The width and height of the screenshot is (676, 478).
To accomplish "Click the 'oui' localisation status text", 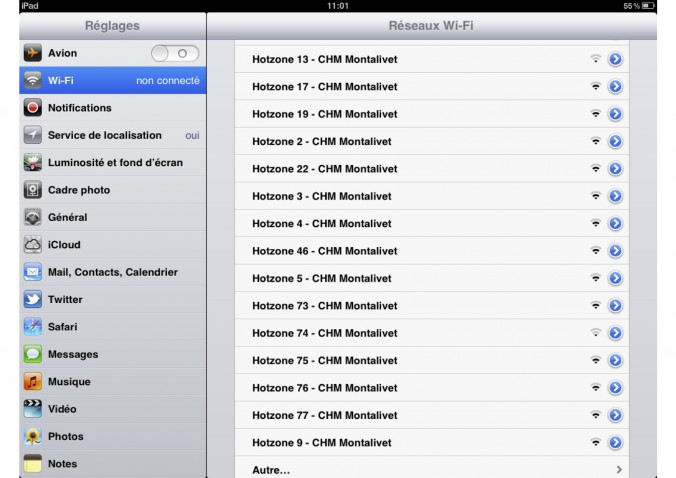I will point(192,135).
